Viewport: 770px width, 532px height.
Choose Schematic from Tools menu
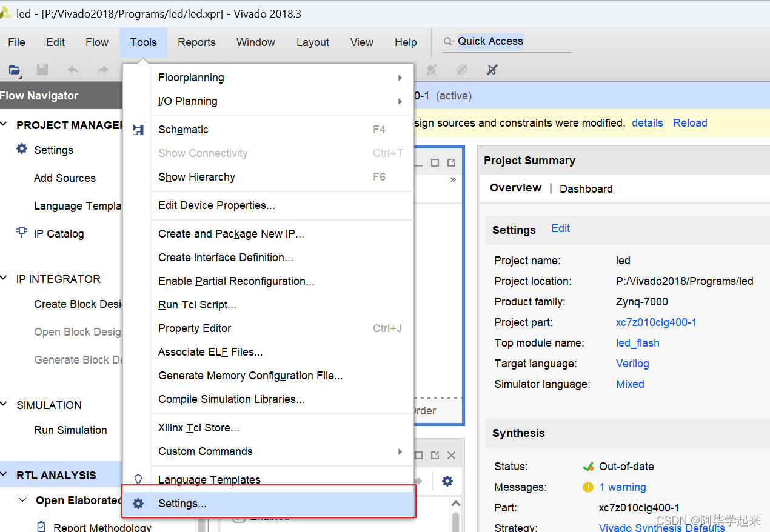pyautogui.click(x=269, y=130)
